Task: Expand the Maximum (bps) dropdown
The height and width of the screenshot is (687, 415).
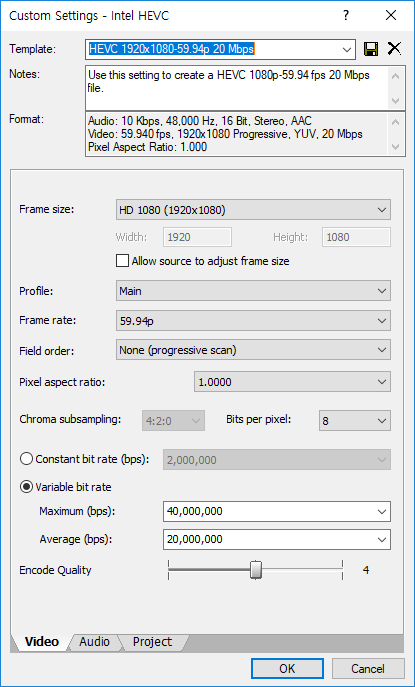Action: 382,512
